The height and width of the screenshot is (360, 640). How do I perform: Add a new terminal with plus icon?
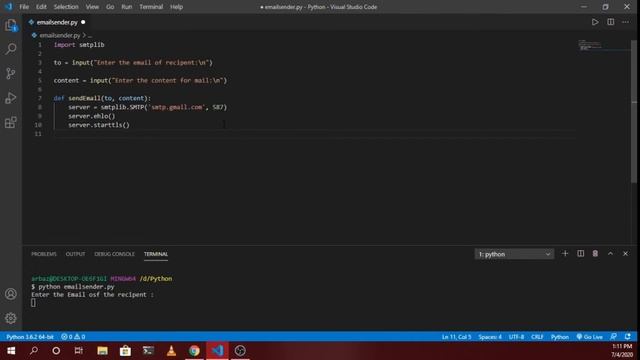(x=565, y=253)
